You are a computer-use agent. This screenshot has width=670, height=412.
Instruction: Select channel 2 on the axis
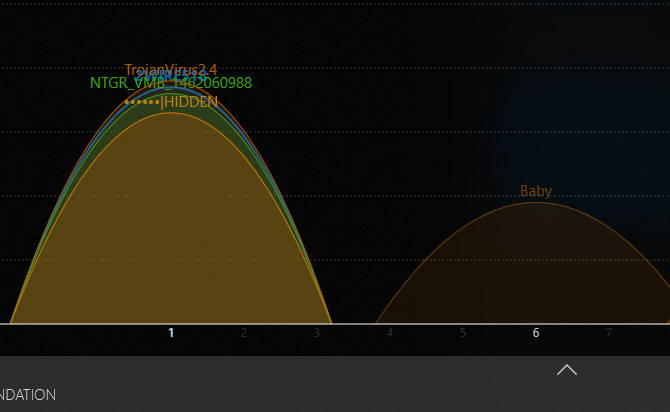point(244,333)
